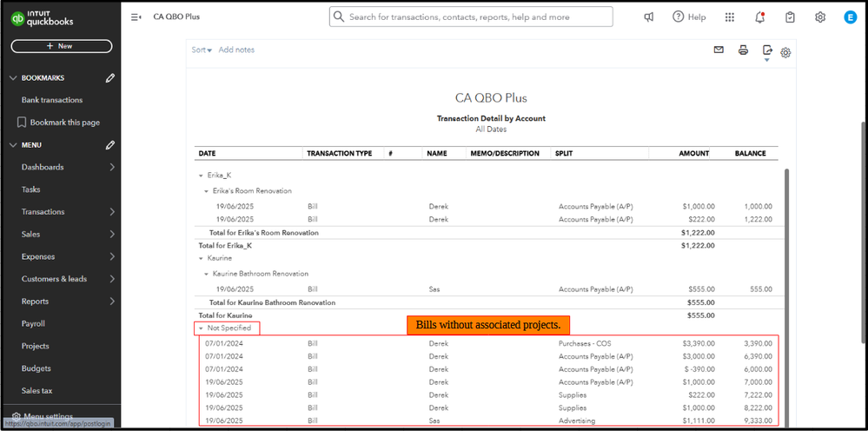Expand the Expenses submenu arrow
This screenshot has height=431, width=868.
[112, 256]
